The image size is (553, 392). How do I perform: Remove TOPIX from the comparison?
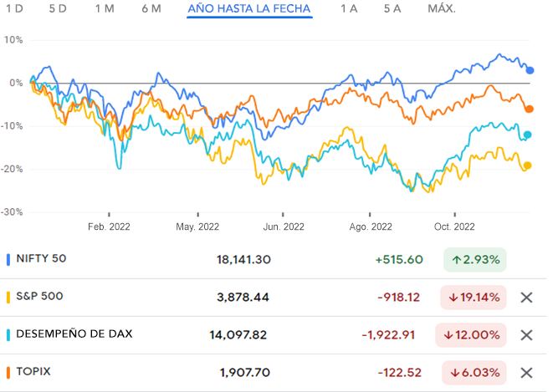(526, 373)
